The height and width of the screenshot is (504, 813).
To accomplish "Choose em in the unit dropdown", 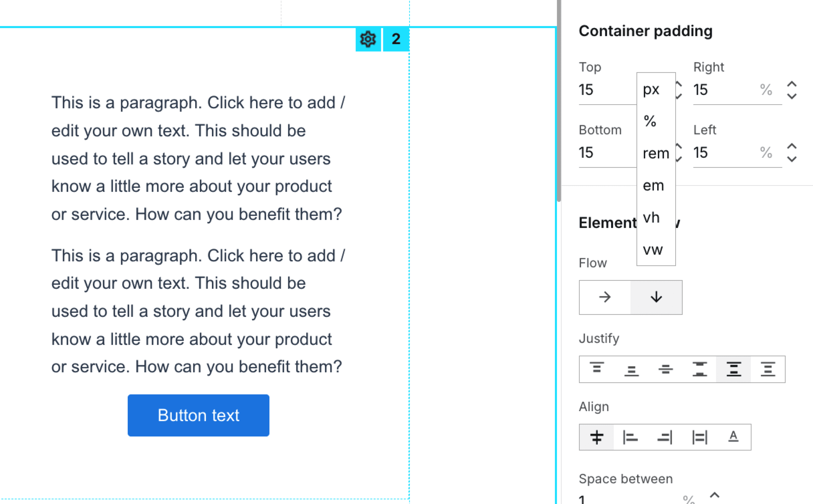I will [x=656, y=185].
